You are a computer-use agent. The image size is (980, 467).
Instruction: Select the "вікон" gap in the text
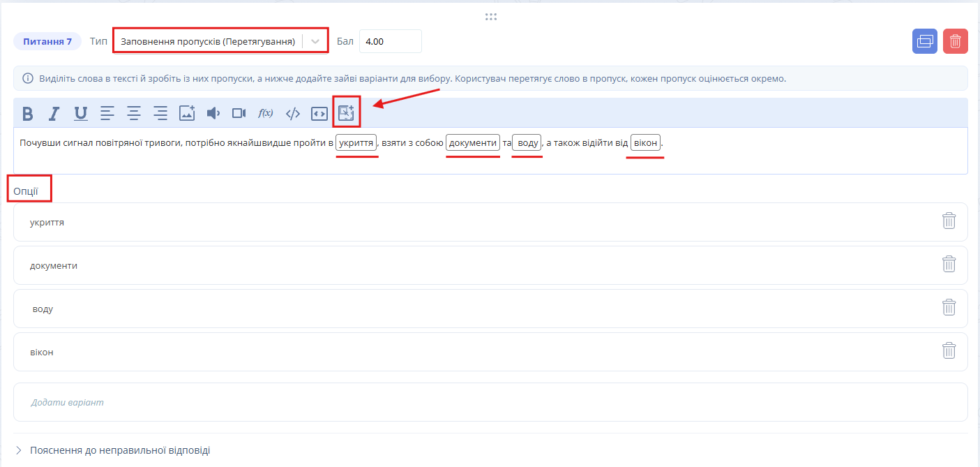(646, 143)
